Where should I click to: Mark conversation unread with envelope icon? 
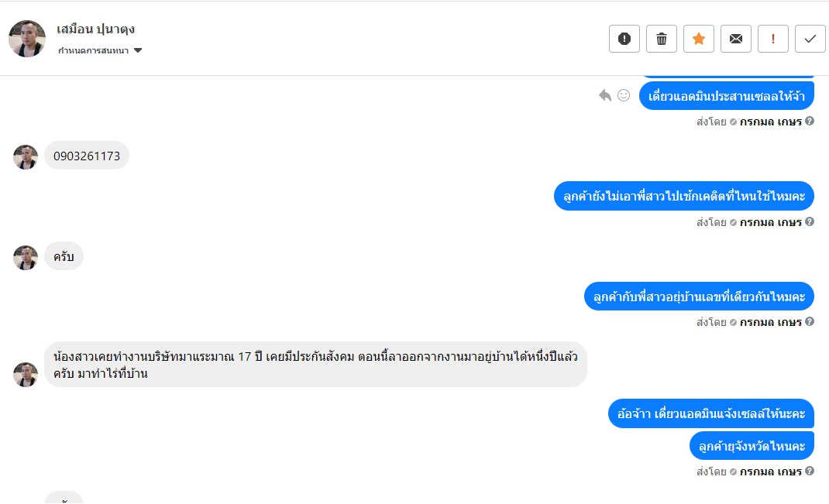coord(736,39)
